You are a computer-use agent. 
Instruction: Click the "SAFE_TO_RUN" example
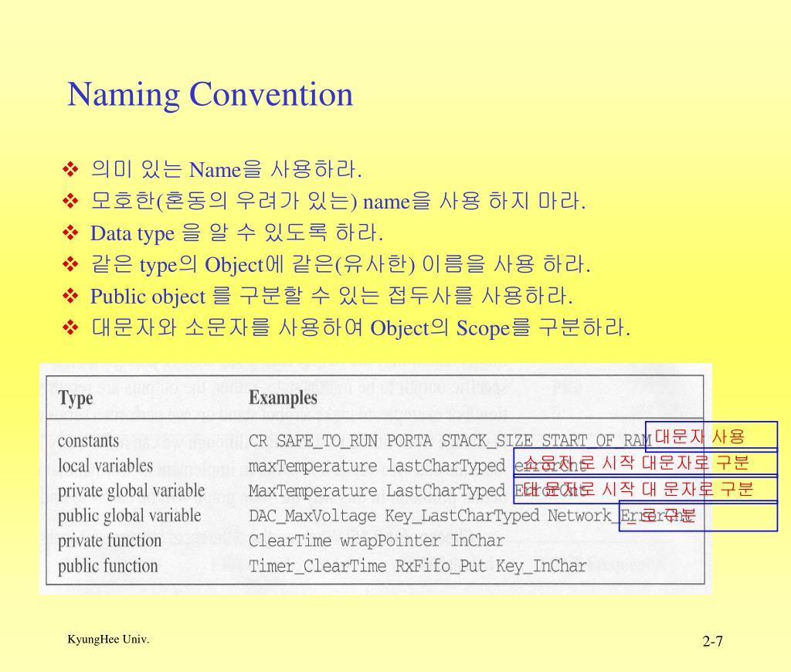(328, 442)
